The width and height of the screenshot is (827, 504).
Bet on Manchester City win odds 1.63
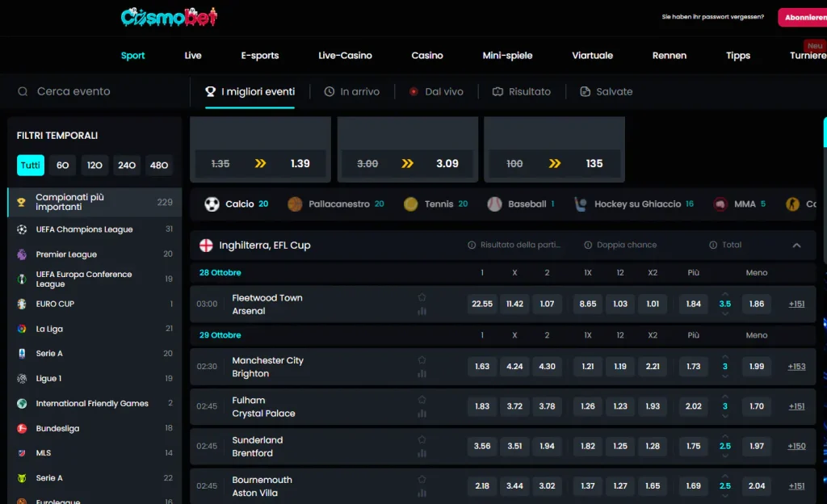point(482,367)
